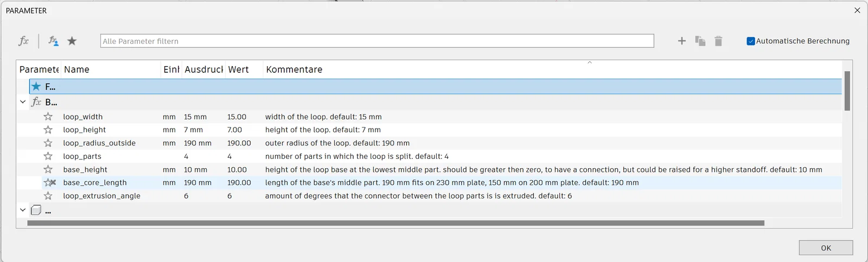Screen dimensions: 868x262
Task: Favorite the loop_width parameter star
Action: [x=48, y=117]
